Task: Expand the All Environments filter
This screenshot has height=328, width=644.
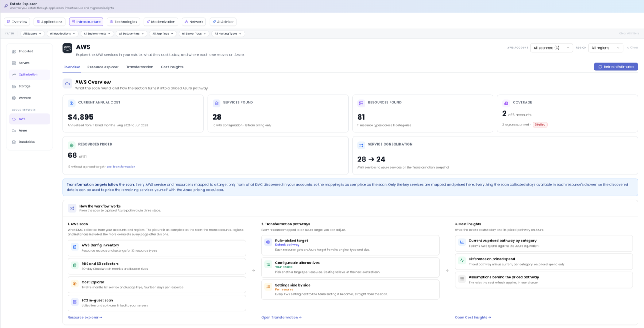Action: coord(97,34)
